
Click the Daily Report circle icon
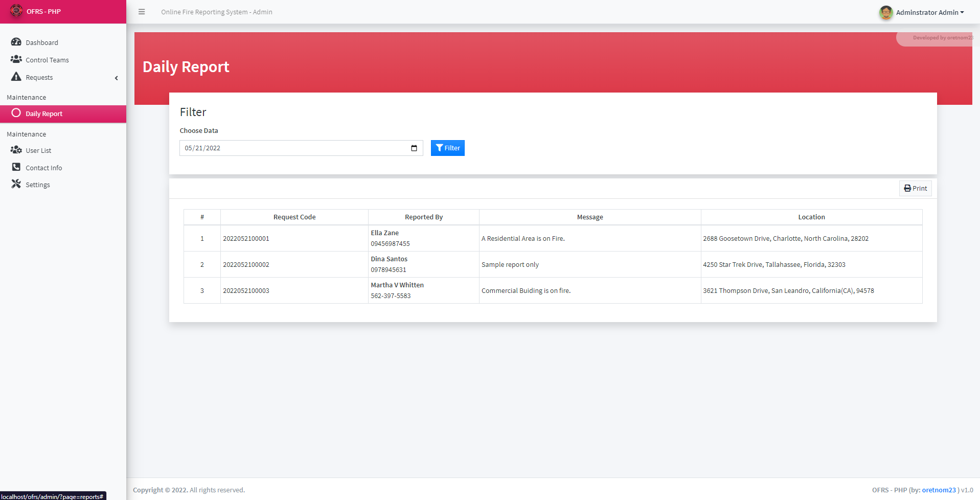[16, 113]
